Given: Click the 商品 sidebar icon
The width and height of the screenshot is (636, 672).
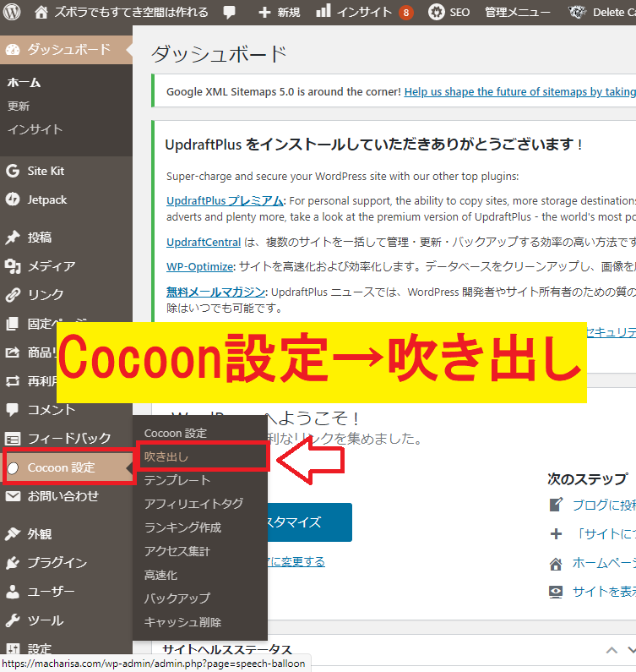Looking at the screenshot, I should pos(13,352).
